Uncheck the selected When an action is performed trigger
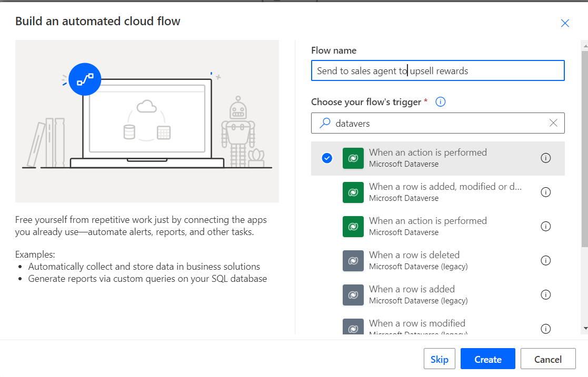This screenshot has width=588, height=377. pyautogui.click(x=327, y=158)
